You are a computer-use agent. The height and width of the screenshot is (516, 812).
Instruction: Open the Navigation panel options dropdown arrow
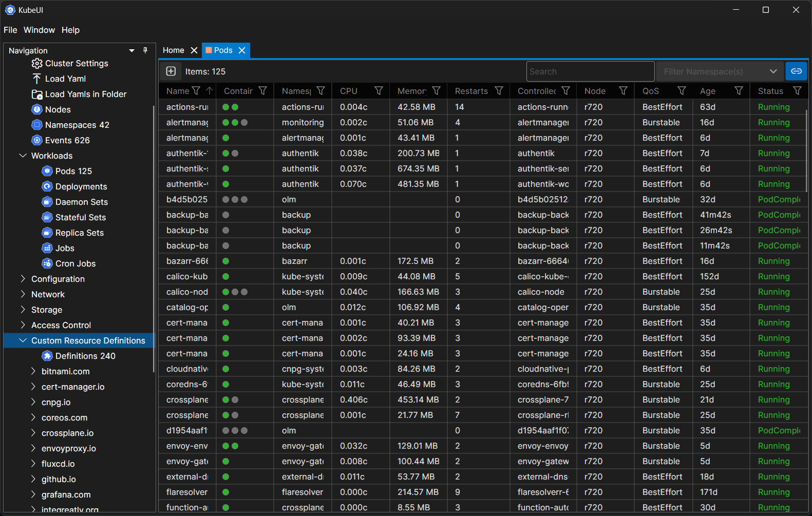(131, 50)
